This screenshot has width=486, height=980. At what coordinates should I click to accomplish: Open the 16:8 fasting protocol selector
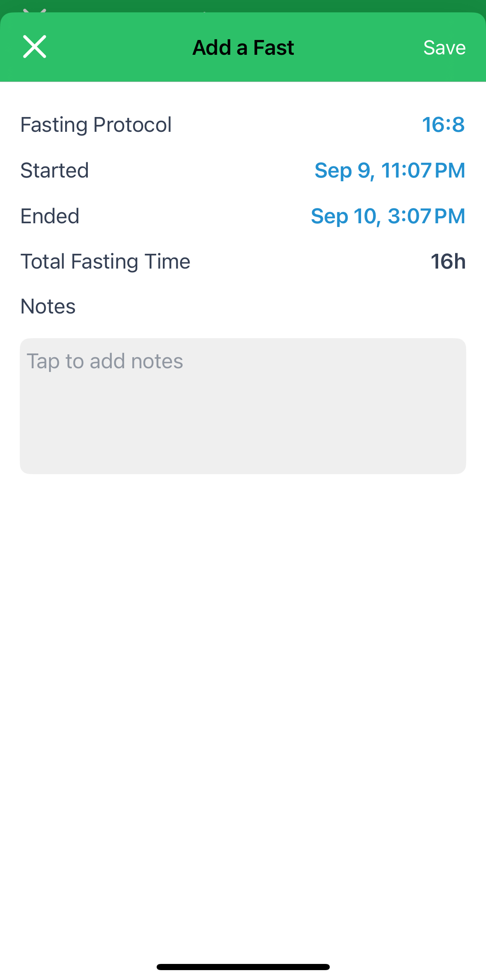pos(443,124)
